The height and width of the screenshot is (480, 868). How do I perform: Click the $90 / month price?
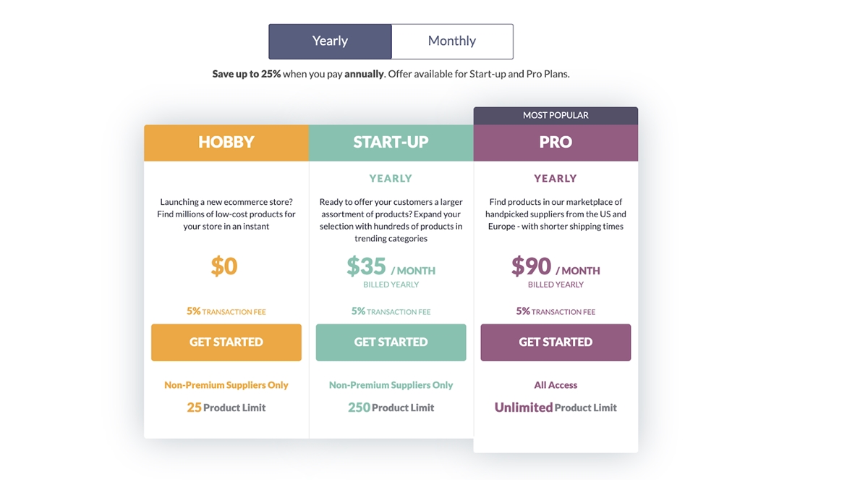556,267
